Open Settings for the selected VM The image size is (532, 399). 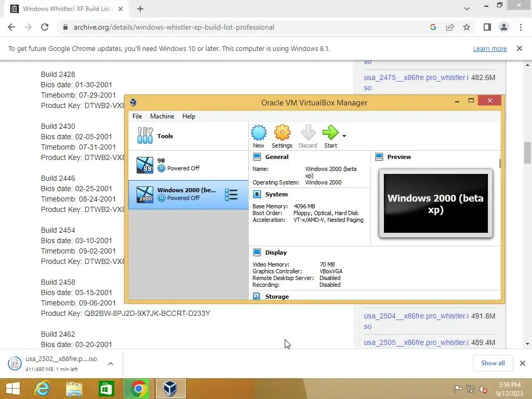(282, 136)
